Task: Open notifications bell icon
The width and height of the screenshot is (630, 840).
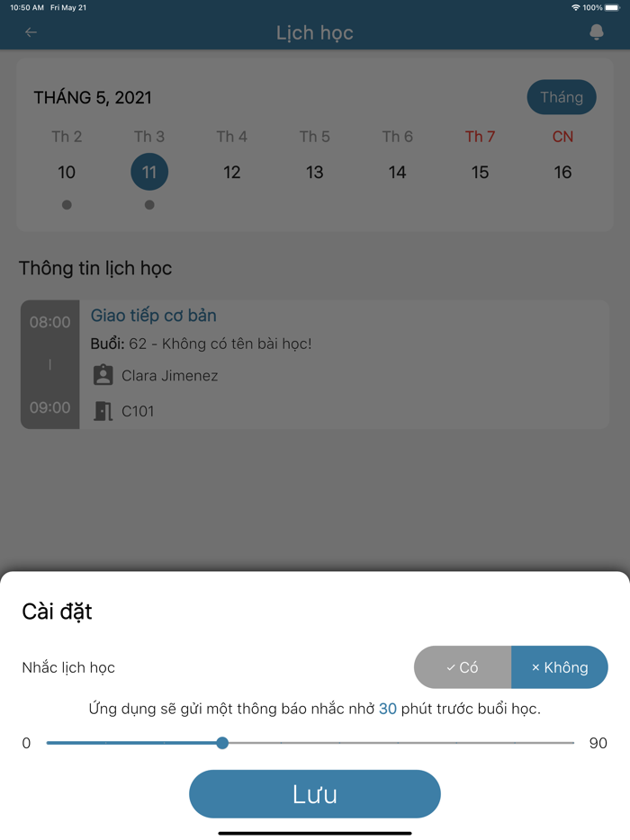Action: 596,32
